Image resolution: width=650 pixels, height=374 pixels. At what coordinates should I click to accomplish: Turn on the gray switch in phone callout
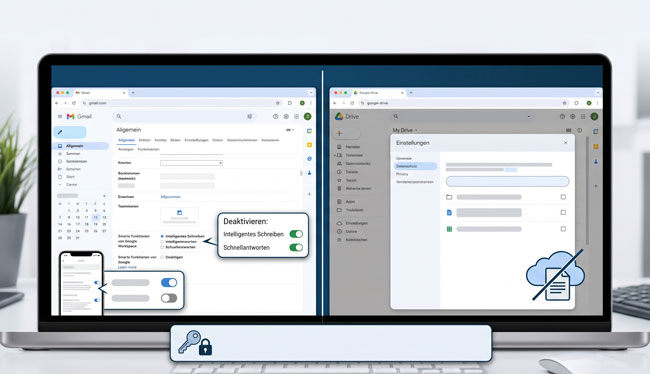click(x=169, y=298)
